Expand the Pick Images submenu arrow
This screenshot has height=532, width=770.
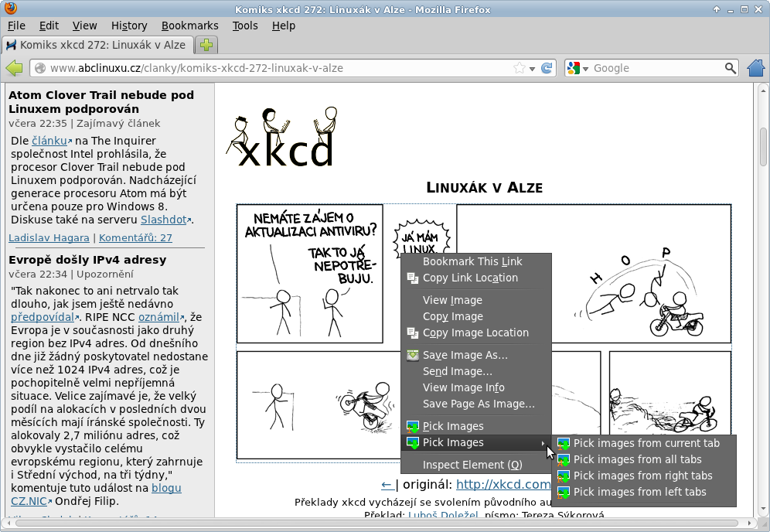tap(543, 443)
